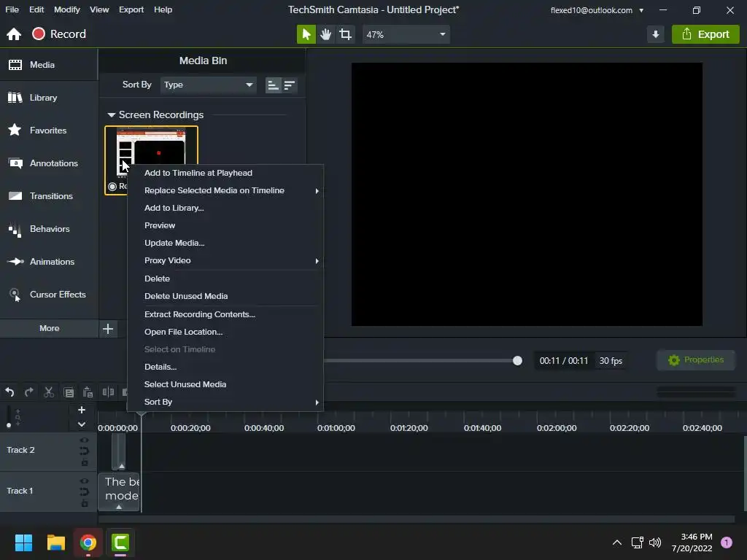Add a new track with plus icon
The image size is (747, 560).
[x=82, y=410]
